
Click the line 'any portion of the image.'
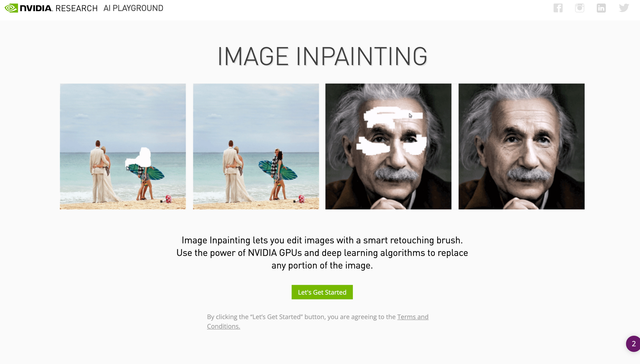pos(322,266)
